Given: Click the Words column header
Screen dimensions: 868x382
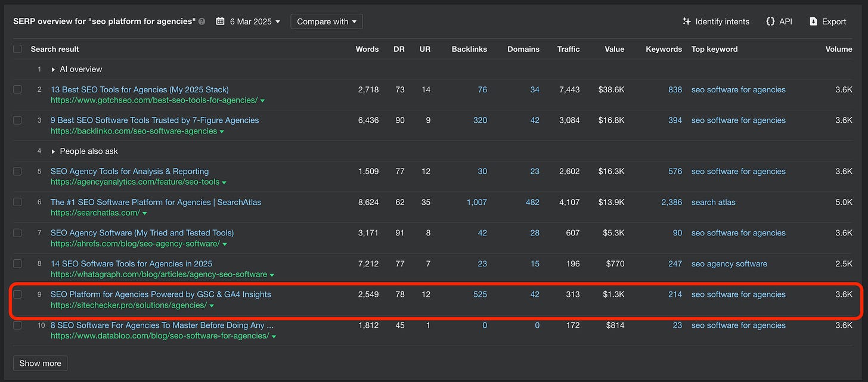Looking at the screenshot, I should (x=367, y=49).
